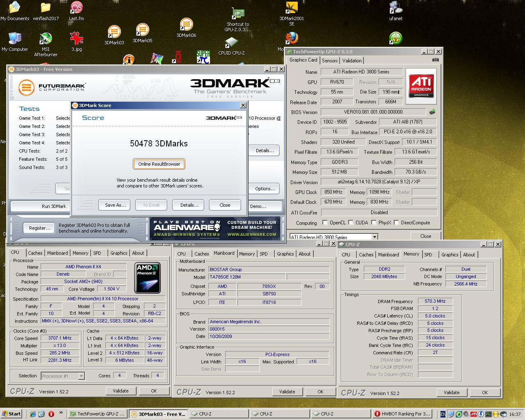Launch the Super Pi desktop shortcut

pos(203,57)
